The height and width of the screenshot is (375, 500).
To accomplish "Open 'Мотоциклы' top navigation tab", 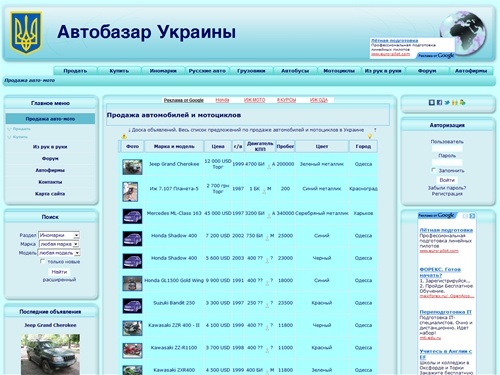I will click(x=339, y=71).
